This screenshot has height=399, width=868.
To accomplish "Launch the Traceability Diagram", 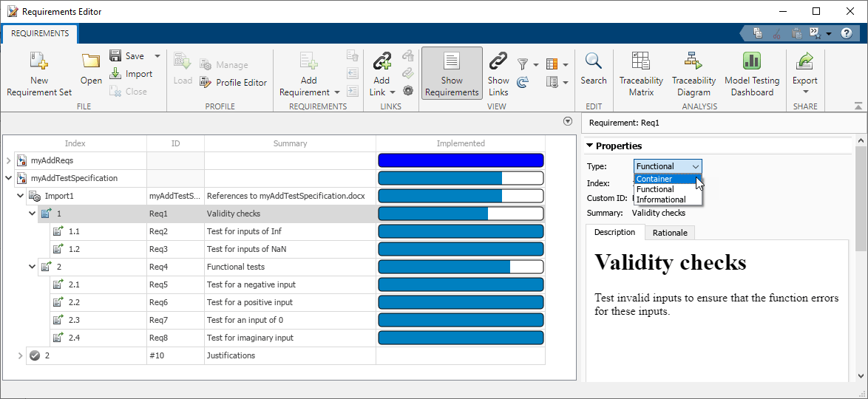I will click(x=694, y=74).
